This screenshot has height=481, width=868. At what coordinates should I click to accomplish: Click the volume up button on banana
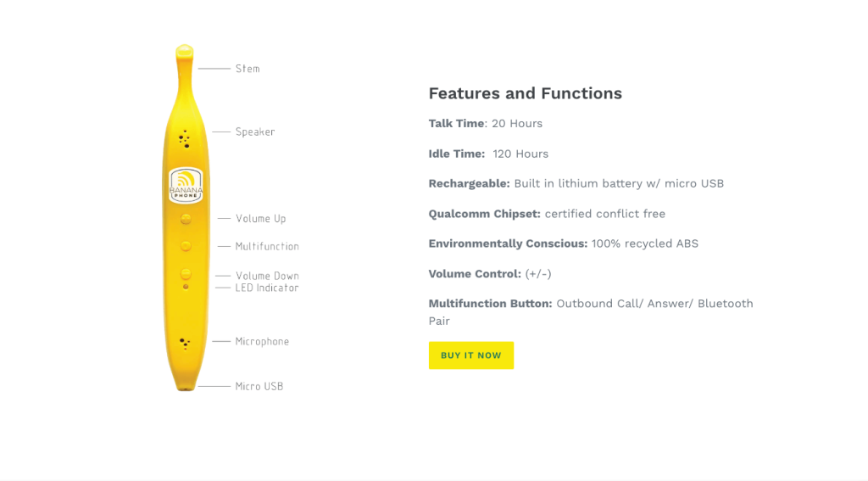pos(186,219)
